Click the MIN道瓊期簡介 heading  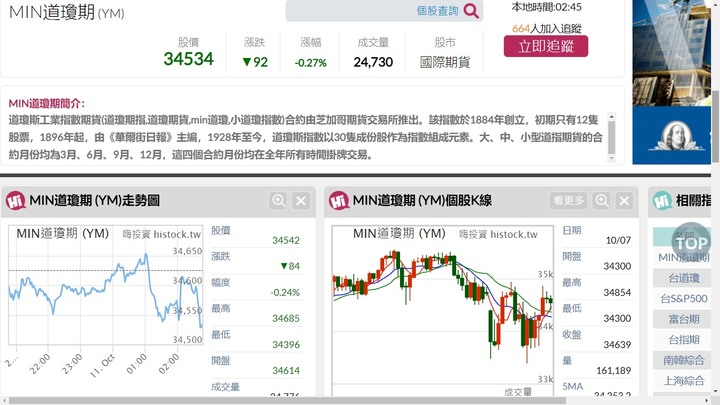point(46,103)
